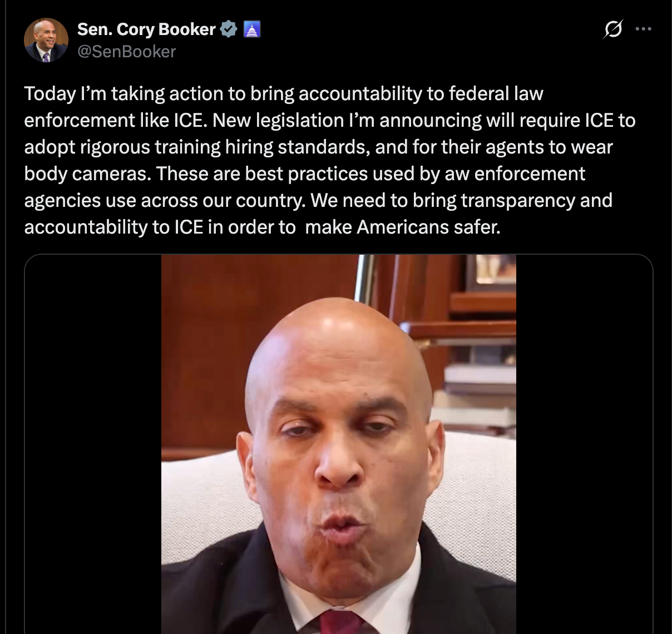Play the embedded video in the post

click(x=339, y=444)
